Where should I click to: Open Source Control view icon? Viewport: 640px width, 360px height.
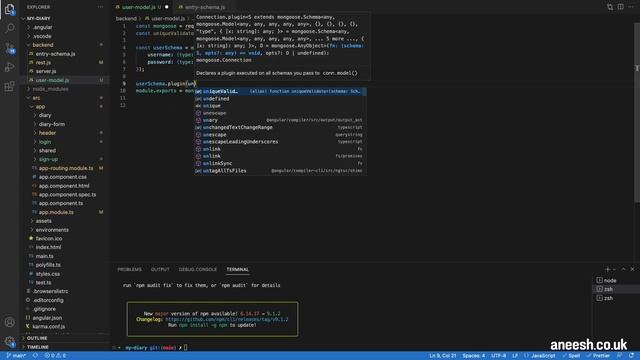point(9,48)
